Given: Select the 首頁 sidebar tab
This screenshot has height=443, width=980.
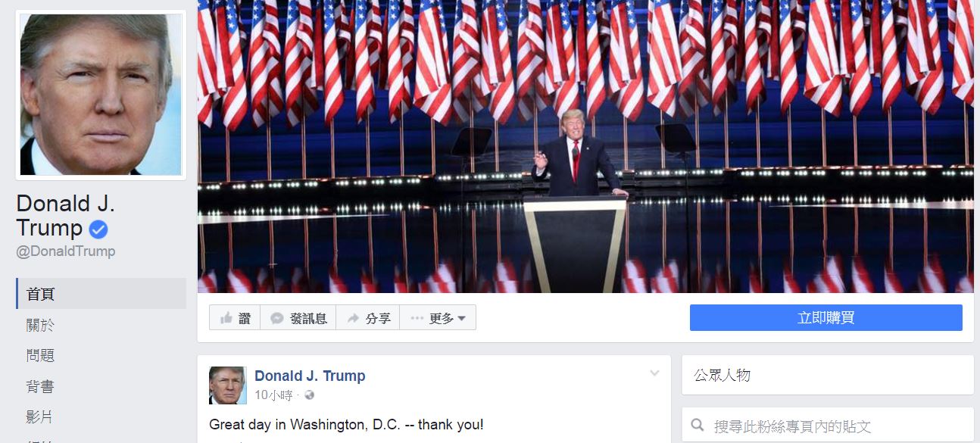Looking at the screenshot, I should [x=101, y=294].
